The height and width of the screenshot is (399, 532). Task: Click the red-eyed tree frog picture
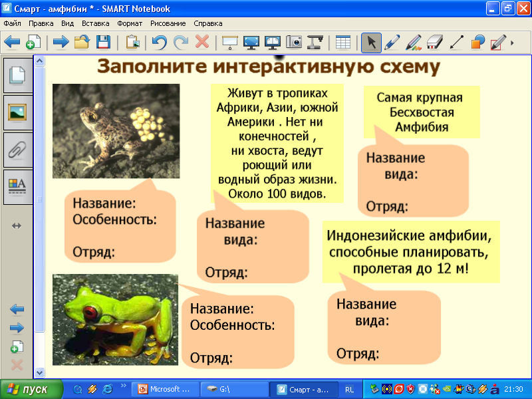coord(116,319)
